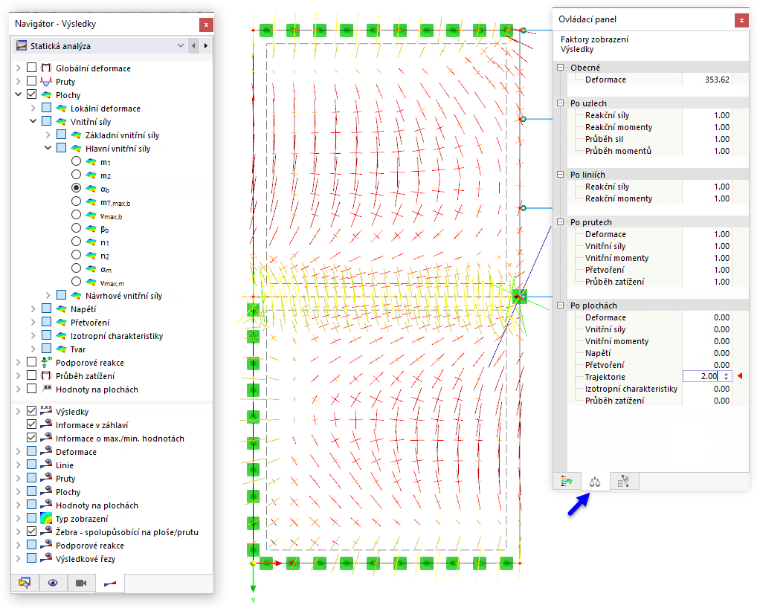Expand the Napětí tree node
The width and height of the screenshot is (760, 608).
click(33, 308)
